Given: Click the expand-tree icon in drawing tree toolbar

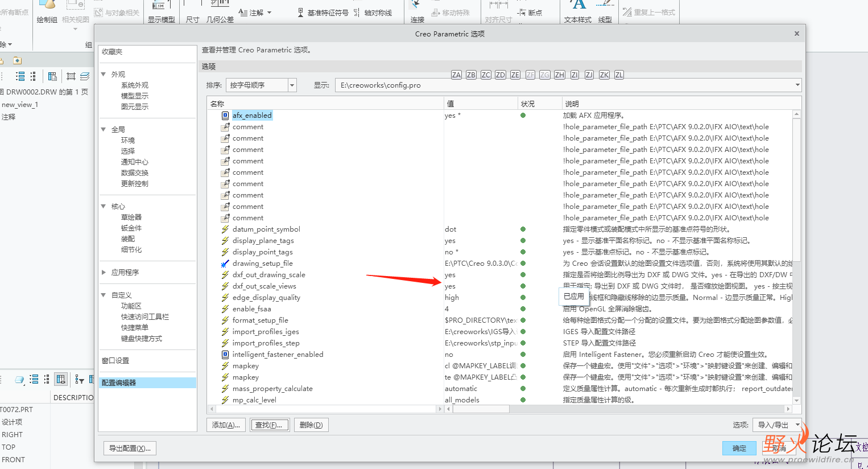Looking at the screenshot, I should coord(20,76).
